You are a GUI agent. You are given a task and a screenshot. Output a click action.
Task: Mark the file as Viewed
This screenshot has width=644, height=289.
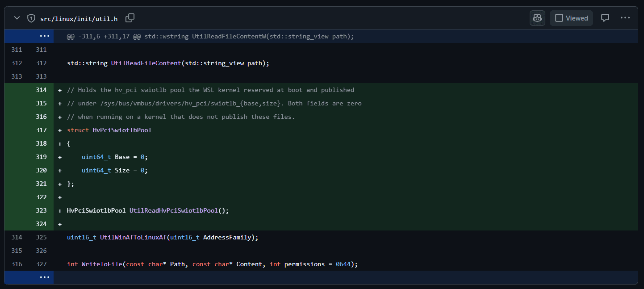click(x=571, y=18)
